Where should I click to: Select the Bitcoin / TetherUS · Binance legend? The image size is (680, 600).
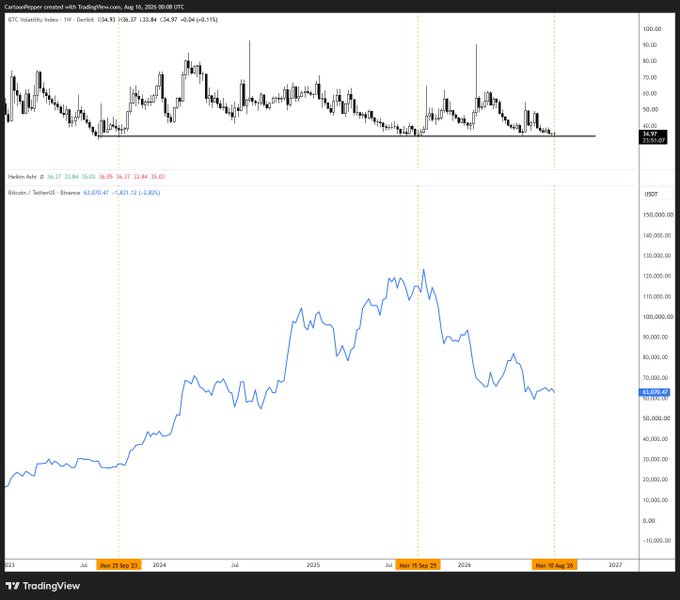(x=44, y=192)
